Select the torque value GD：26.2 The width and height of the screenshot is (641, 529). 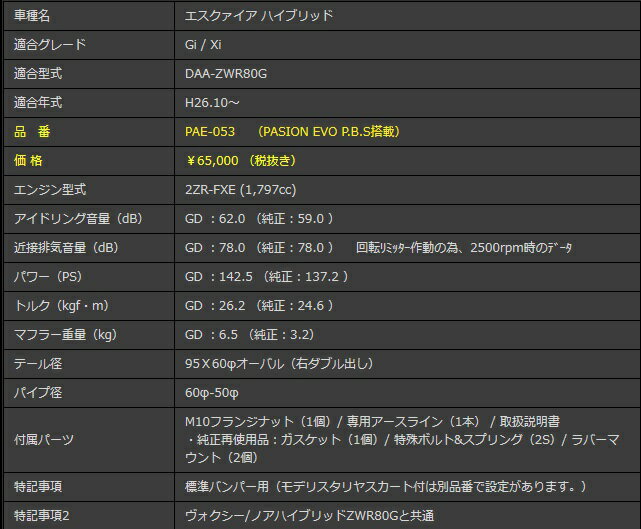(x=213, y=305)
